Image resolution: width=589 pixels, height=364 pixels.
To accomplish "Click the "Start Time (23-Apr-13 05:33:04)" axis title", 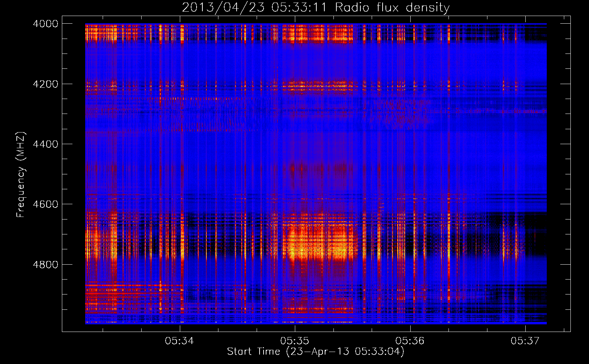I will tap(316, 352).
